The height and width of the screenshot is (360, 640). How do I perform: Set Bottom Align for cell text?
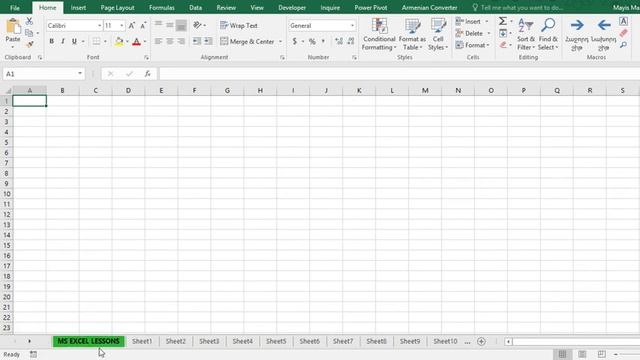pos(181,25)
